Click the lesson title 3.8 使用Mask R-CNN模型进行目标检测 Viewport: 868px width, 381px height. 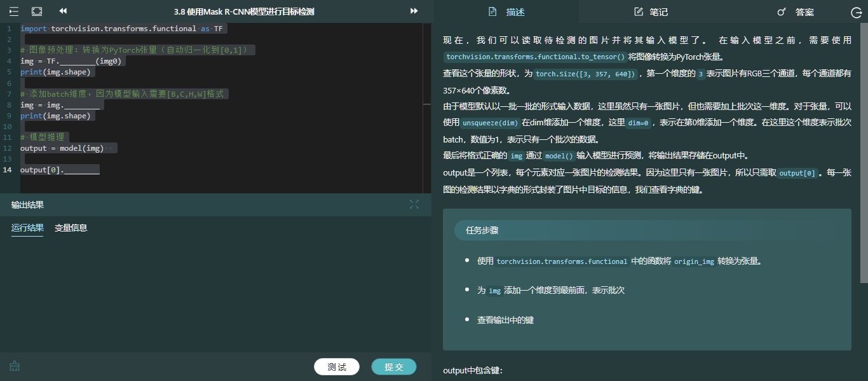click(x=244, y=11)
